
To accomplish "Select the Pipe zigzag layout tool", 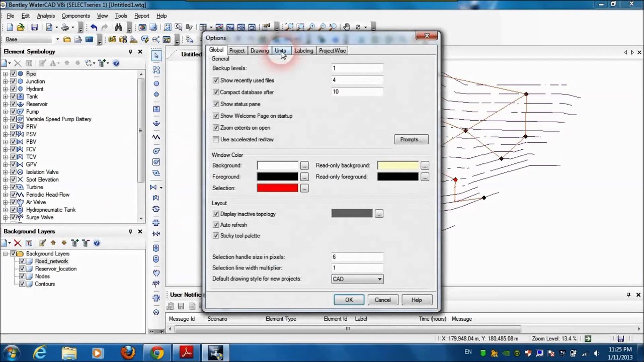I will [156, 137].
